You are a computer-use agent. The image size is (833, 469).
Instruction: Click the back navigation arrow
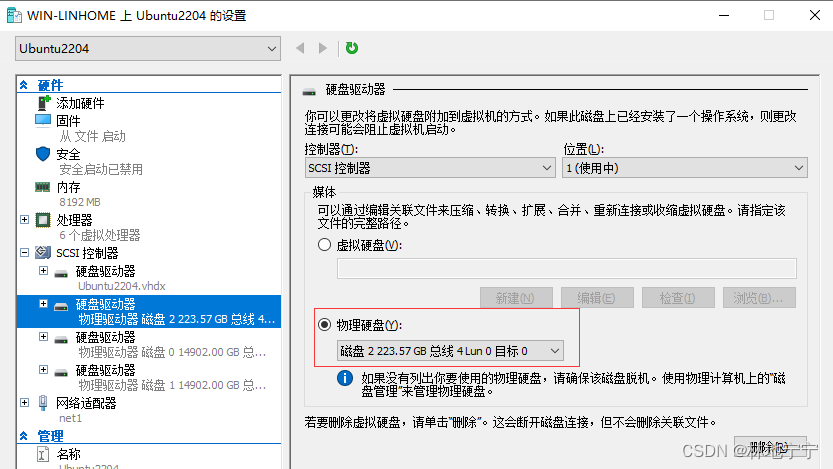(300, 48)
